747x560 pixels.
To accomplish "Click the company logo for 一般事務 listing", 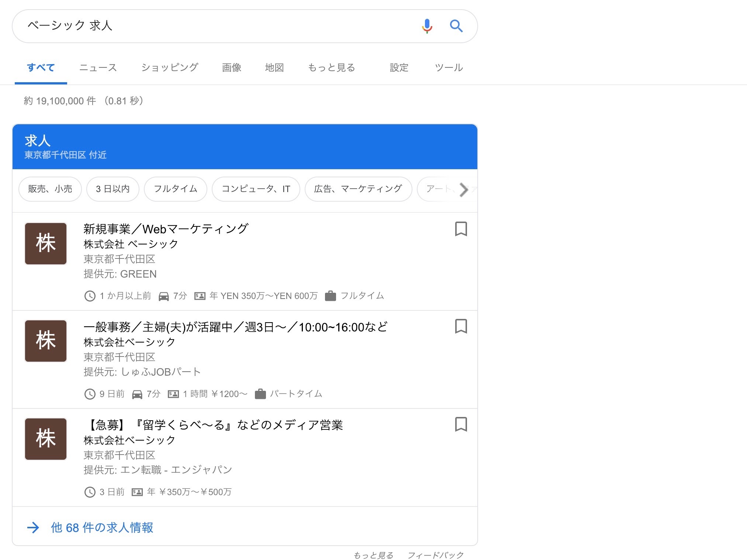I will click(46, 341).
